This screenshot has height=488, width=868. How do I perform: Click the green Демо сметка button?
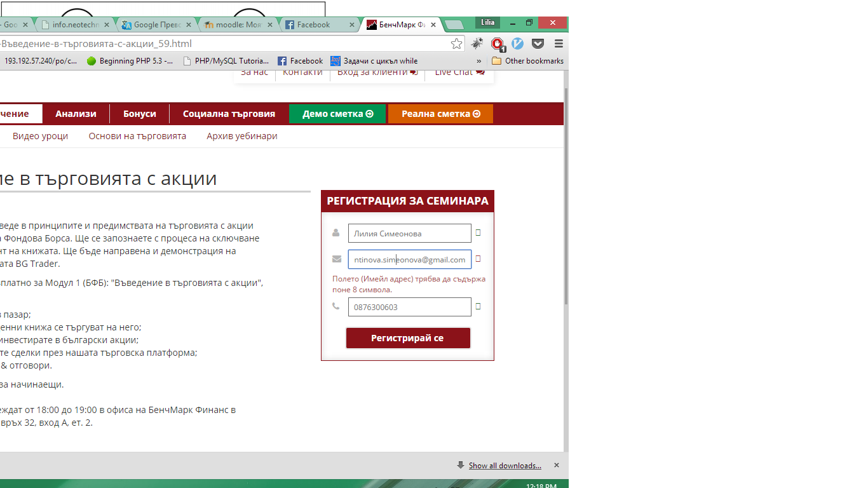tap(337, 114)
